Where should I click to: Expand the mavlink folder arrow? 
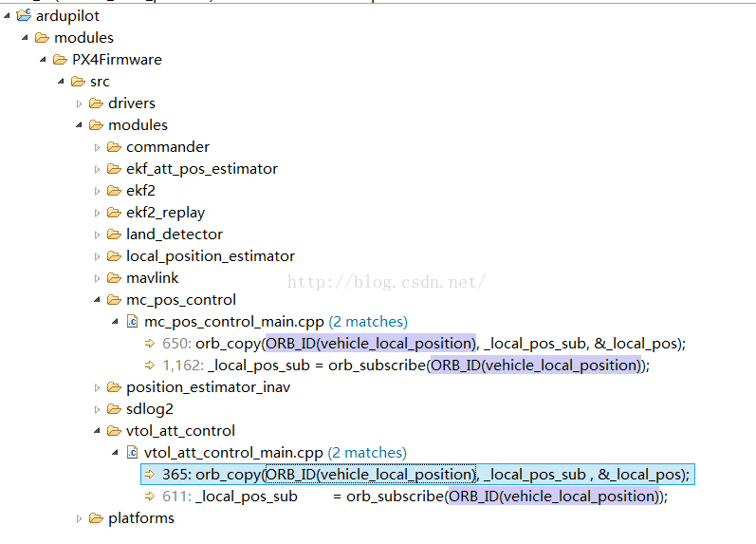pos(97,278)
